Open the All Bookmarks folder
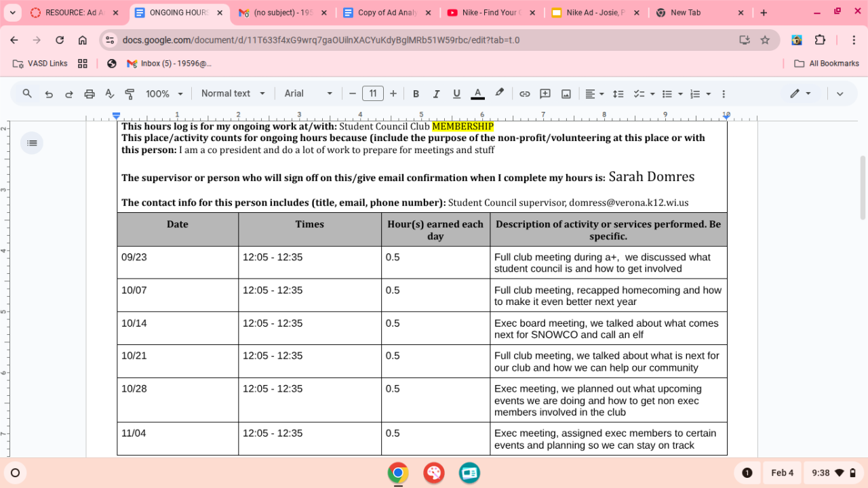 (826, 63)
